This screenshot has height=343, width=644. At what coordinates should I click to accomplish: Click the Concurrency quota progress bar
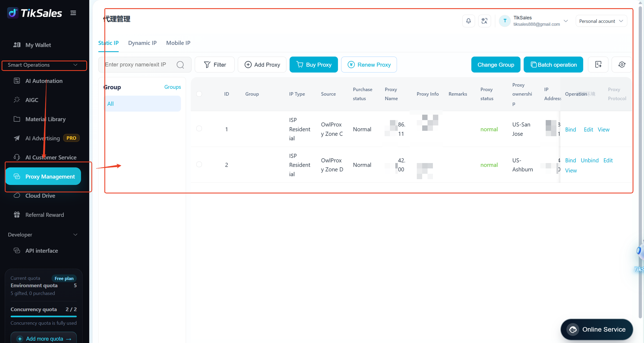click(x=44, y=316)
